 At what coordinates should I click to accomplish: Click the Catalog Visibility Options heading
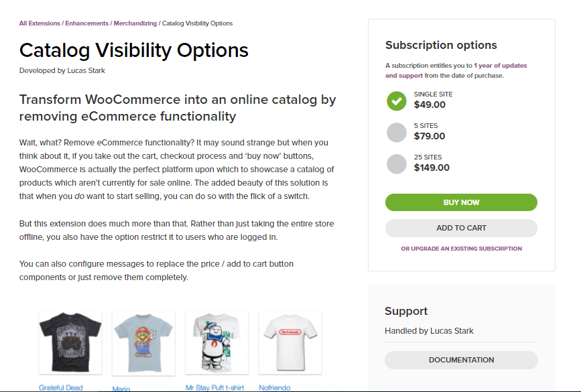pyautogui.click(x=134, y=50)
